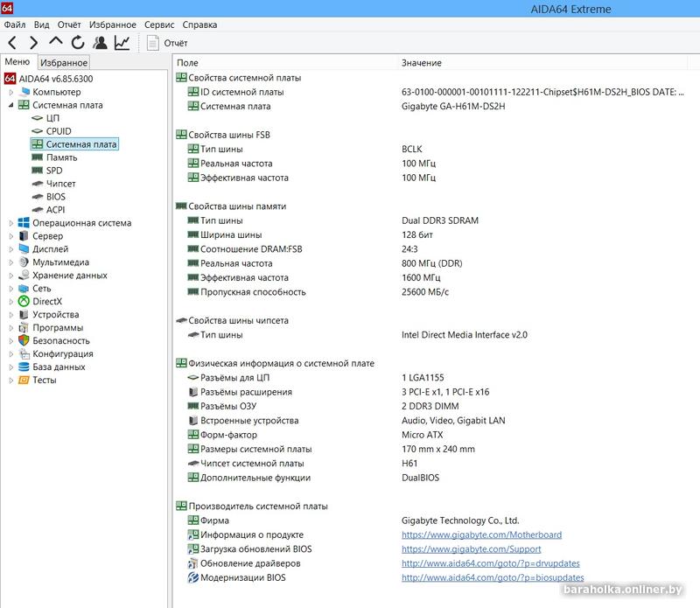Open the gigabyte.com/Motherboard link
The width and height of the screenshot is (700, 608).
pos(481,535)
